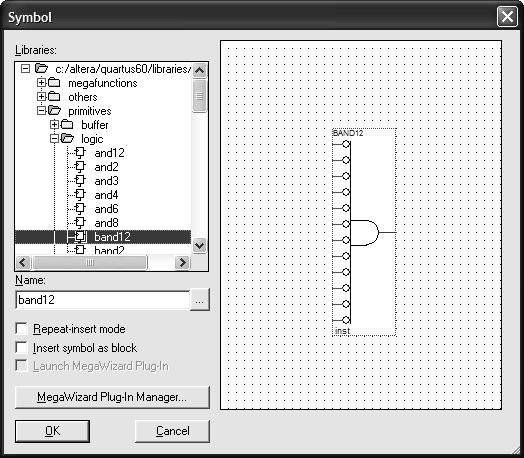Click the and2 symbol icon
Image resolution: width=524 pixels, height=458 pixels.
click(80, 167)
